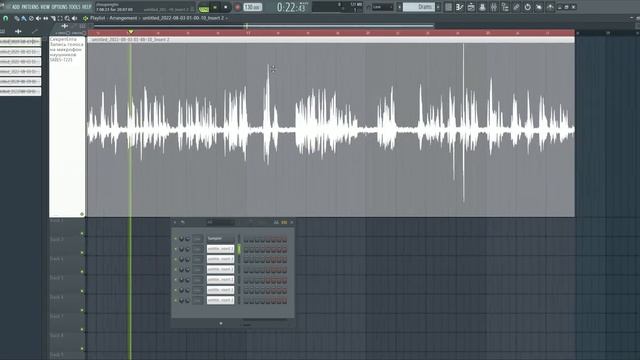This screenshot has height=360, width=640.
Task: Click the circular power icon in the top toolbar
Action: coord(527,7)
